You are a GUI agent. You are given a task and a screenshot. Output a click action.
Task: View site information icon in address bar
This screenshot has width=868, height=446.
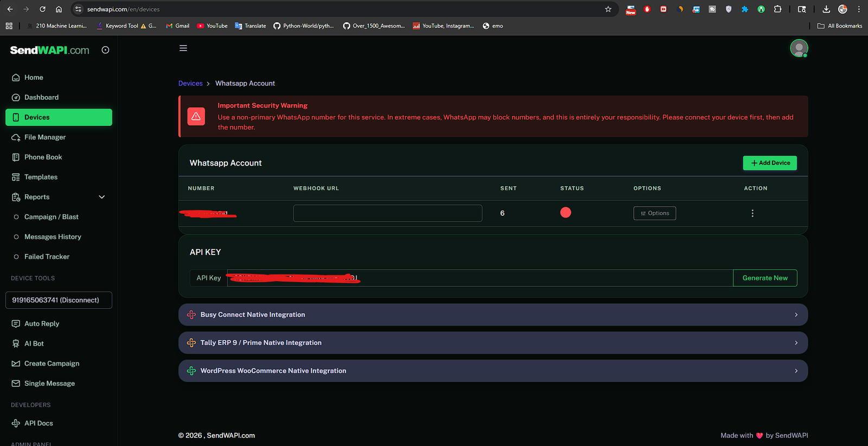(x=78, y=9)
